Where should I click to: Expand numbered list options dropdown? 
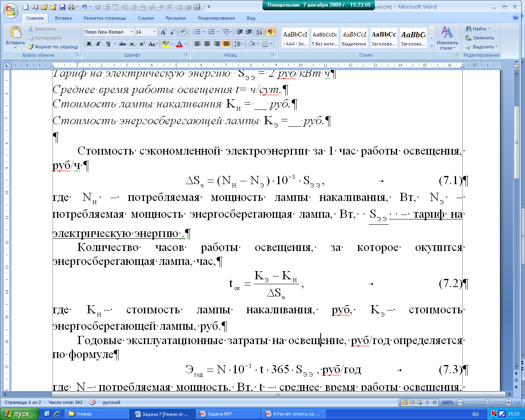219,32
